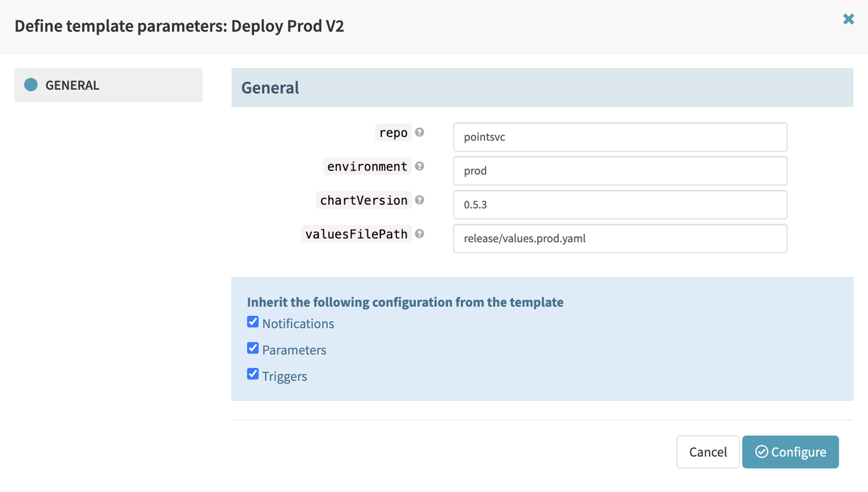Click the valuesFilePath help icon

419,234
